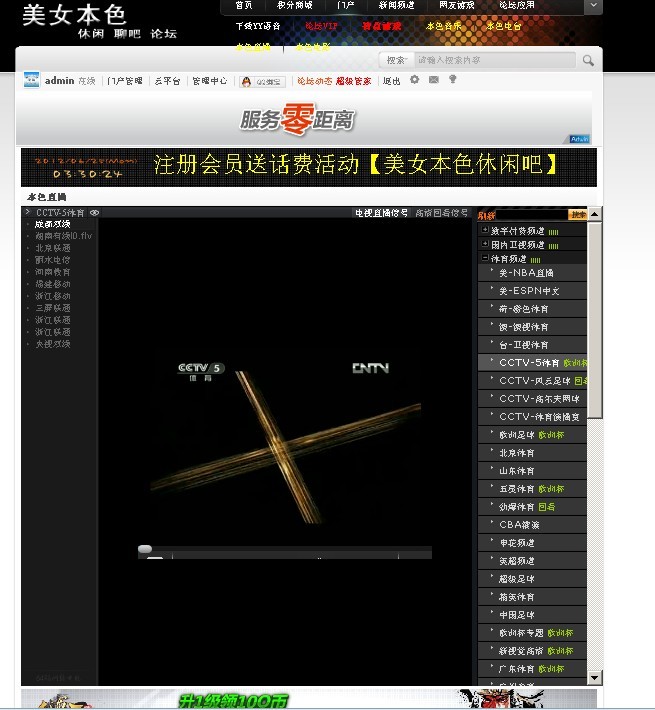655x710 pixels.
Task: Click channel list scrollbar up arrow
Action: click(x=595, y=214)
